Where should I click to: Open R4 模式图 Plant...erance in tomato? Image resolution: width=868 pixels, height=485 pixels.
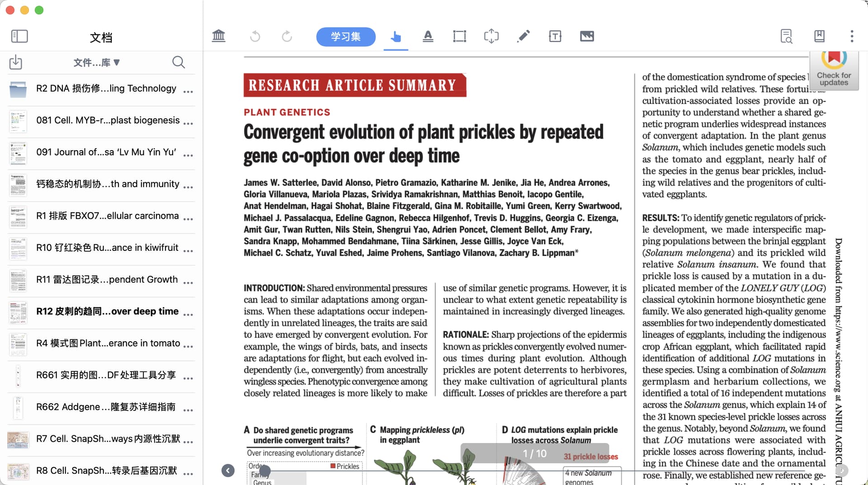point(102,344)
